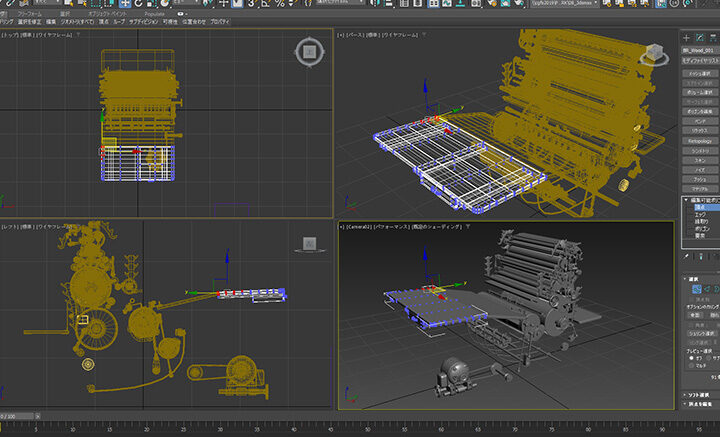This screenshot has width=720, height=437.
Task: Collapse the Editable Poly stack tree
Action: 686,200
